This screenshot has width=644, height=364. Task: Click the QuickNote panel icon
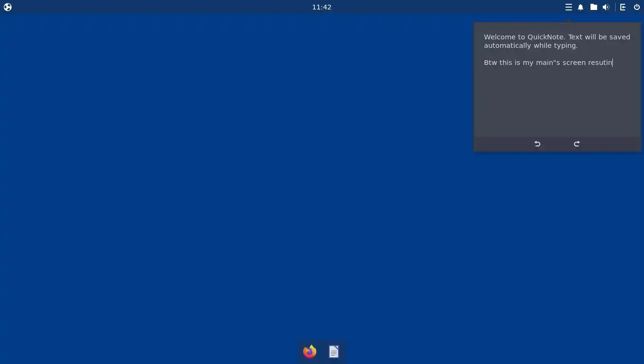569,7
